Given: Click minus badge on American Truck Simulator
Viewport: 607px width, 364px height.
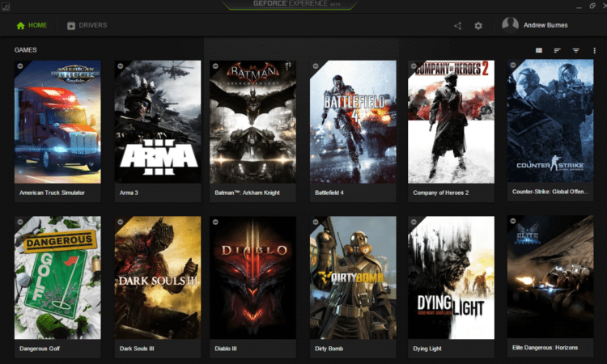Looking at the screenshot, I should click(x=20, y=66).
